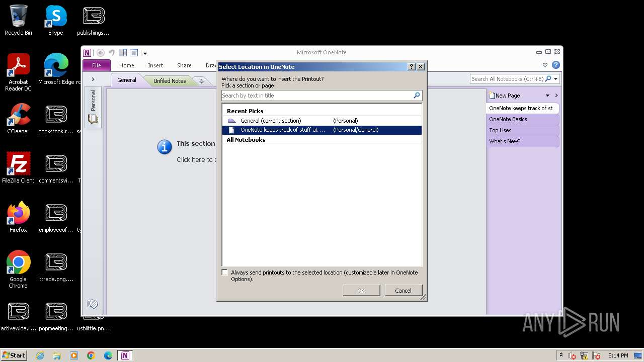Click the Chrome icon in the taskbar
This screenshot has height=362, width=644.
(91, 355)
